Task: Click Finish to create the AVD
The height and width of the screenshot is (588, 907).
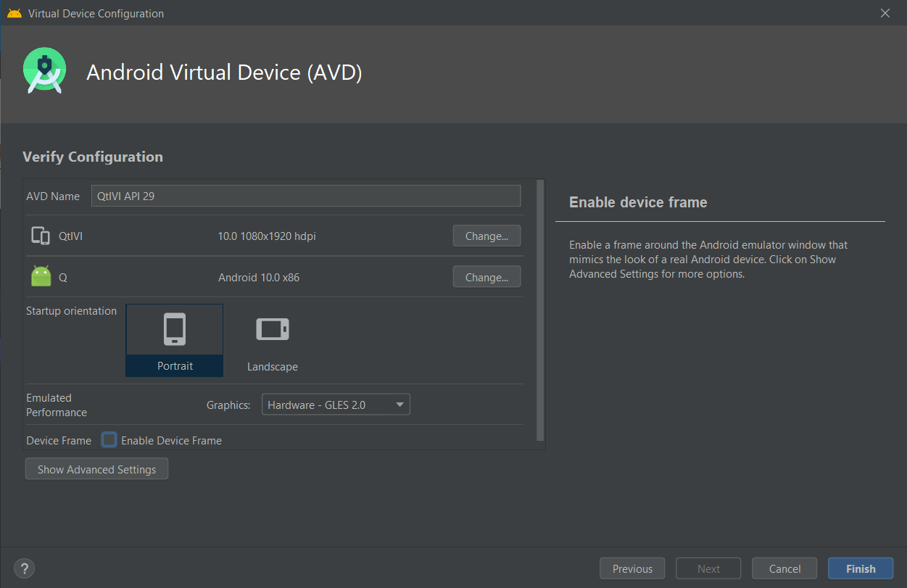Action: pos(861,568)
